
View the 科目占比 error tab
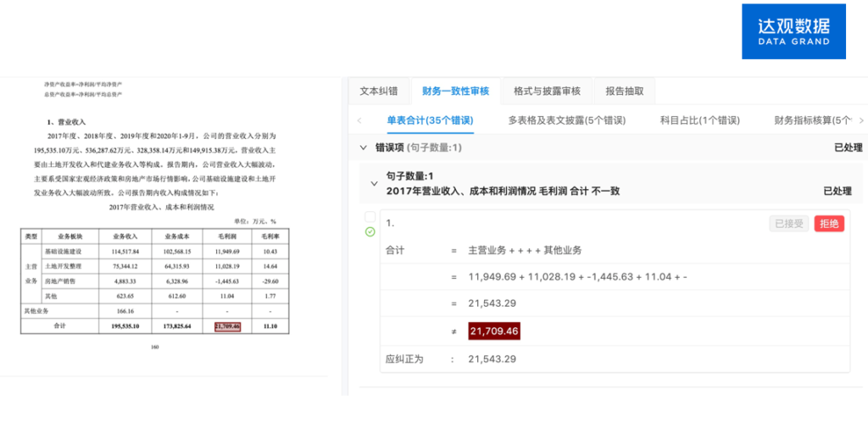pyautogui.click(x=699, y=120)
